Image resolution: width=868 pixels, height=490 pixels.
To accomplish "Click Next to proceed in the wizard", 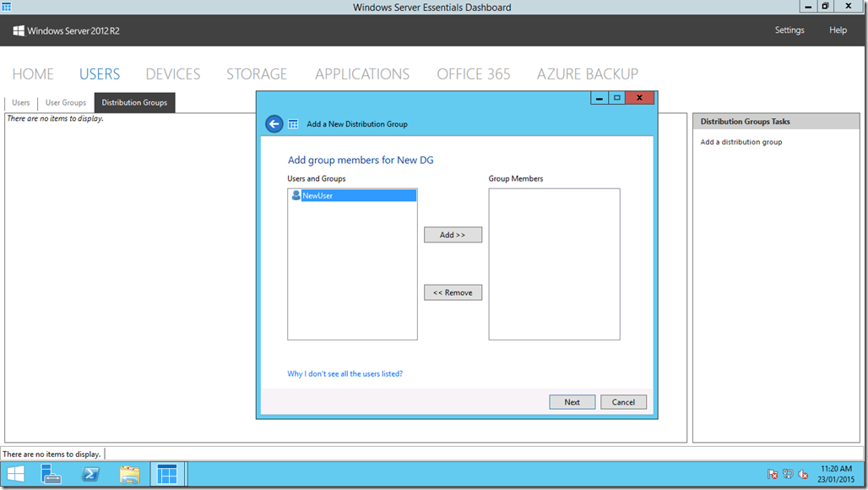I will [x=572, y=401].
